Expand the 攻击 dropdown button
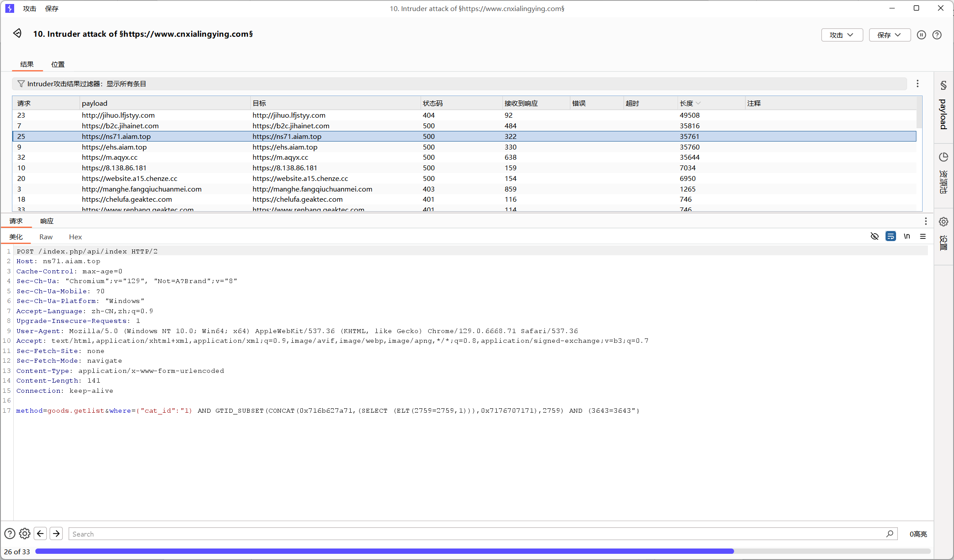954x560 pixels. 842,35
